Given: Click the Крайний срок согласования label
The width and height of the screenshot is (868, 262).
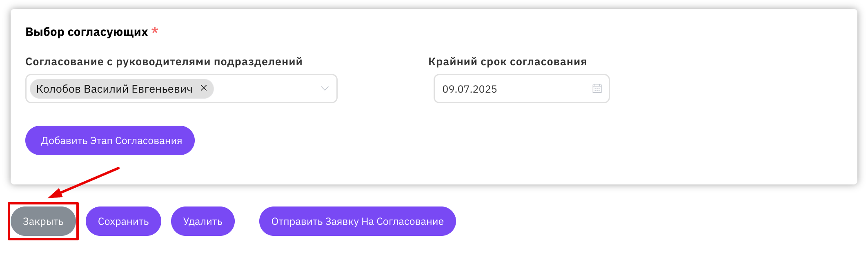Looking at the screenshot, I should (x=507, y=62).
